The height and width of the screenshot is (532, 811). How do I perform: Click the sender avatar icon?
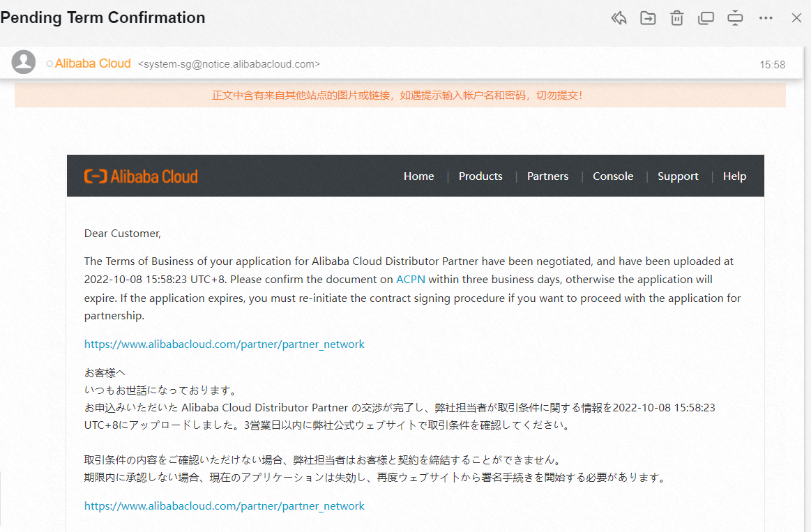pos(24,62)
